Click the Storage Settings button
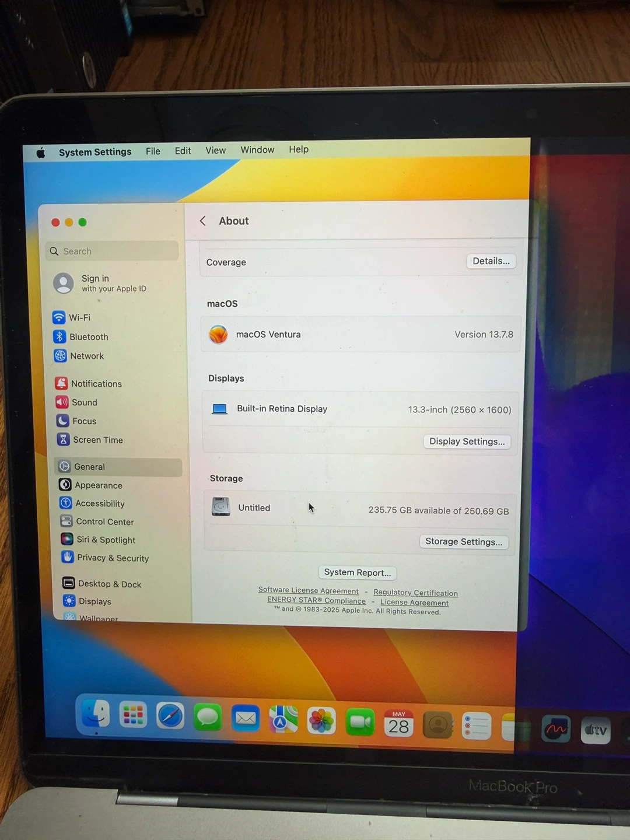 click(x=464, y=541)
